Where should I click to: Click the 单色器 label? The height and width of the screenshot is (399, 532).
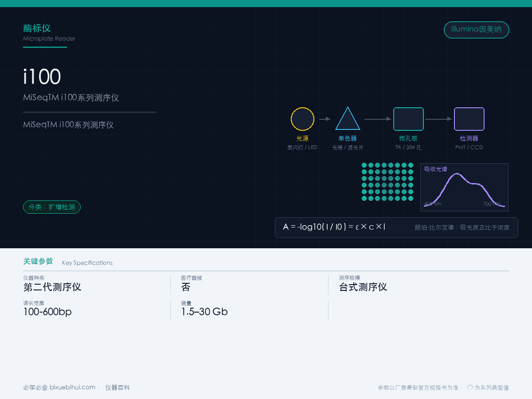[x=348, y=138]
